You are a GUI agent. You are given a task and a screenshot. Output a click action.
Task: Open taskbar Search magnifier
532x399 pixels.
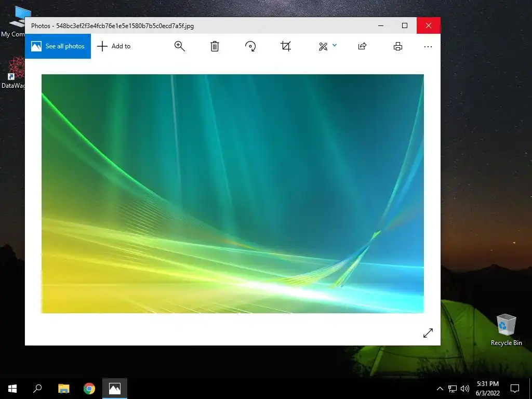(x=37, y=389)
